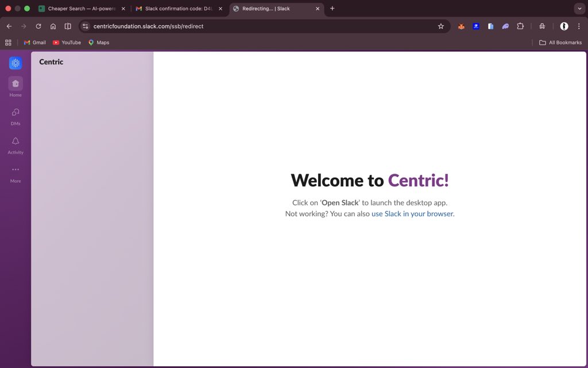Click the 'use Slack in your browser' link
Image resolution: width=588 pixels, height=368 pixels.
point(412,214)
